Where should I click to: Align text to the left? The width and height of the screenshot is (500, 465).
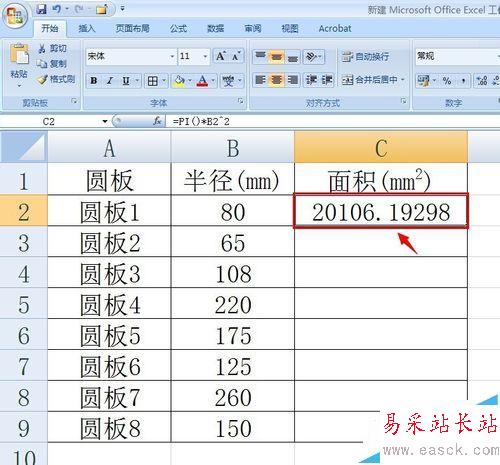pos(260,80)
